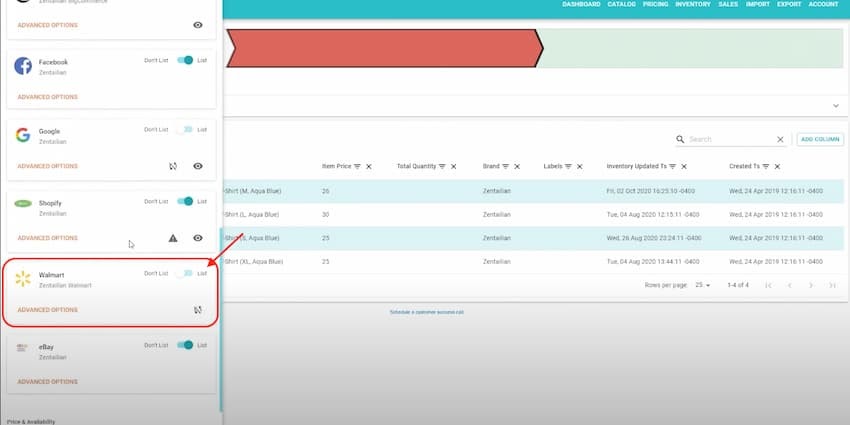Open the PRICING menu

pos(655,4)
